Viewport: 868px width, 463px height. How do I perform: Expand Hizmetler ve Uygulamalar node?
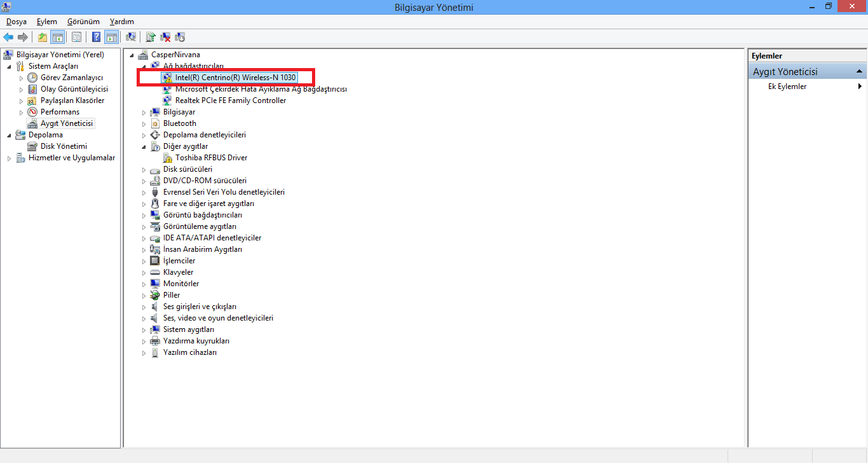pos(9,158)
